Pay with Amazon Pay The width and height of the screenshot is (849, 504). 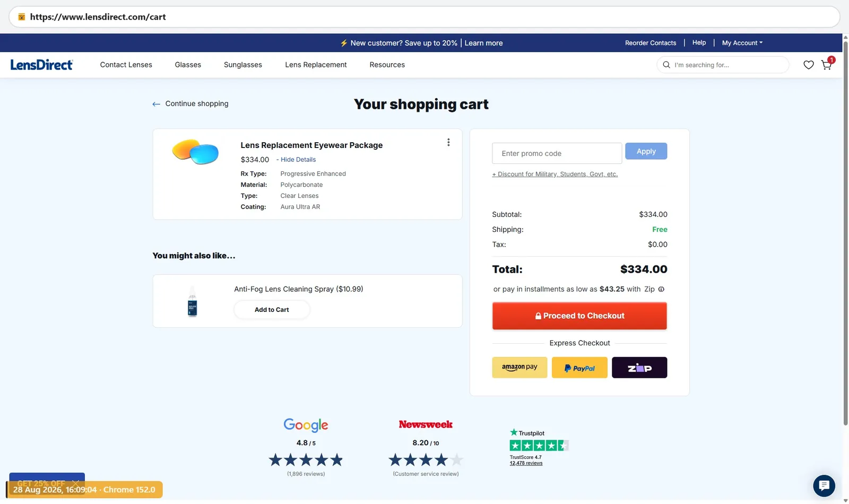tap(519, 367)
